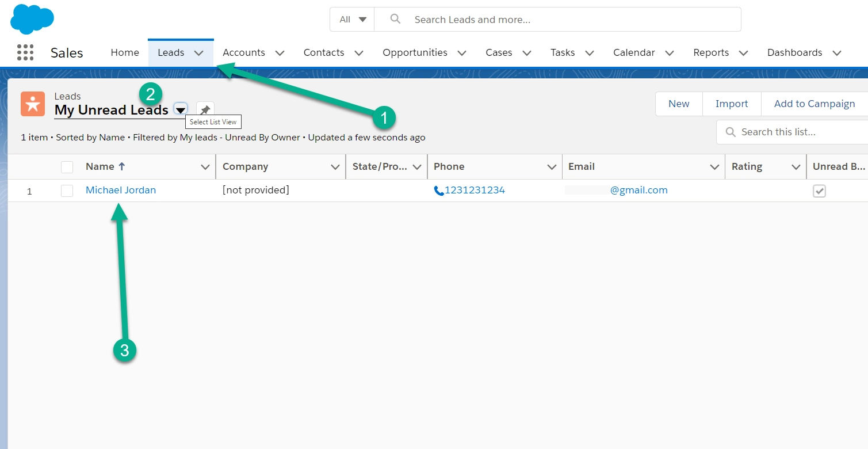Open the Name column actions chevron
The image size is (868, 449).
click(x=205, y=167)
